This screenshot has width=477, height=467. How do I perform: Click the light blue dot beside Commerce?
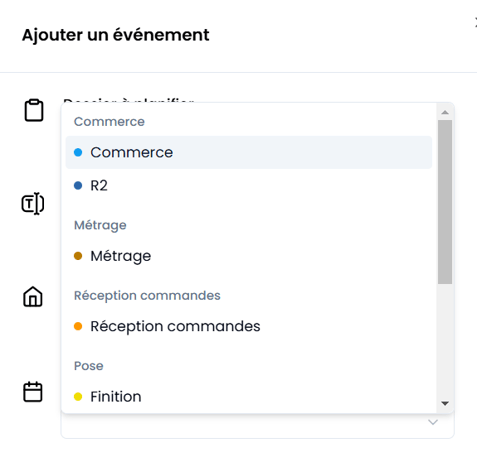point(78,152)
